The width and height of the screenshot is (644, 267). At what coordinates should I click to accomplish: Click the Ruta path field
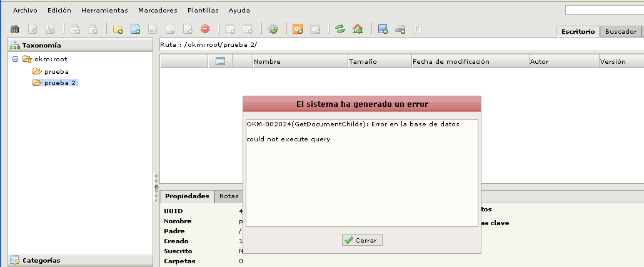pos(401,45)
